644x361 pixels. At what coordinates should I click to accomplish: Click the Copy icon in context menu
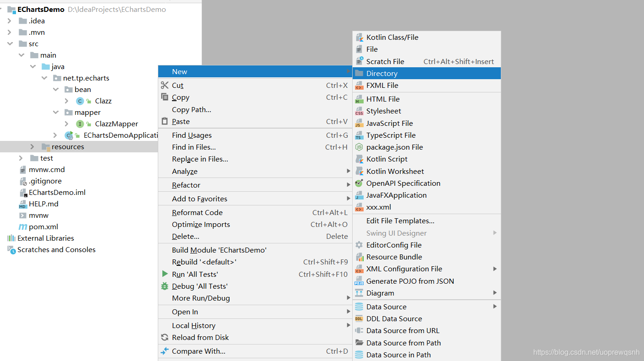click(165, 97)
